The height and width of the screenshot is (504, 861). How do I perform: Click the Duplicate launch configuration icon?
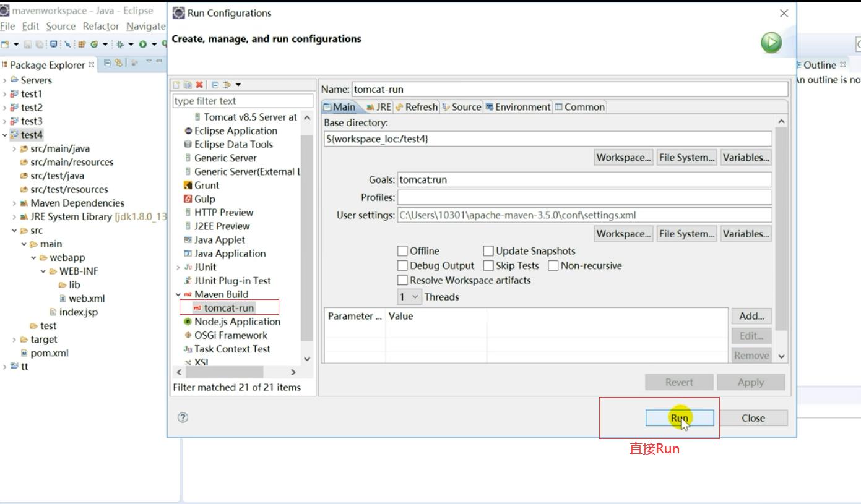tap(187, 85)
